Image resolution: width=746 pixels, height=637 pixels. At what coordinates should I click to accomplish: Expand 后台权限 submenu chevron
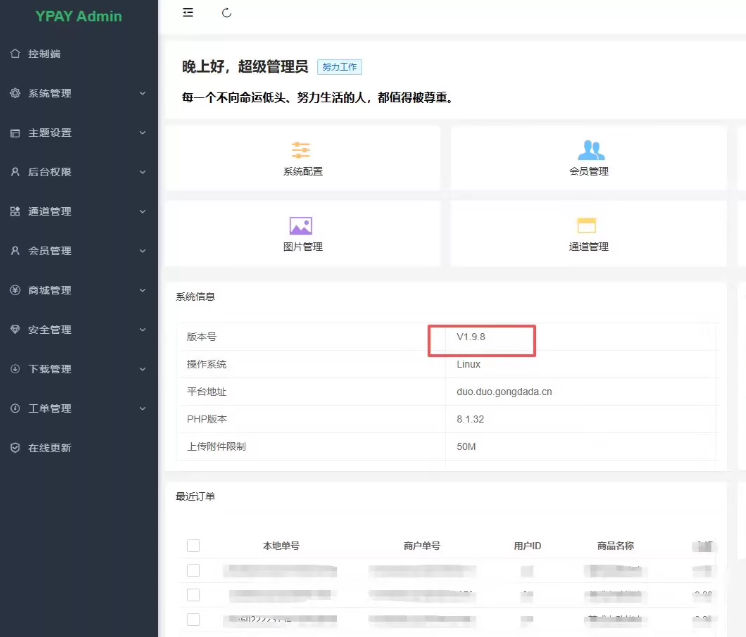point(143,172)
